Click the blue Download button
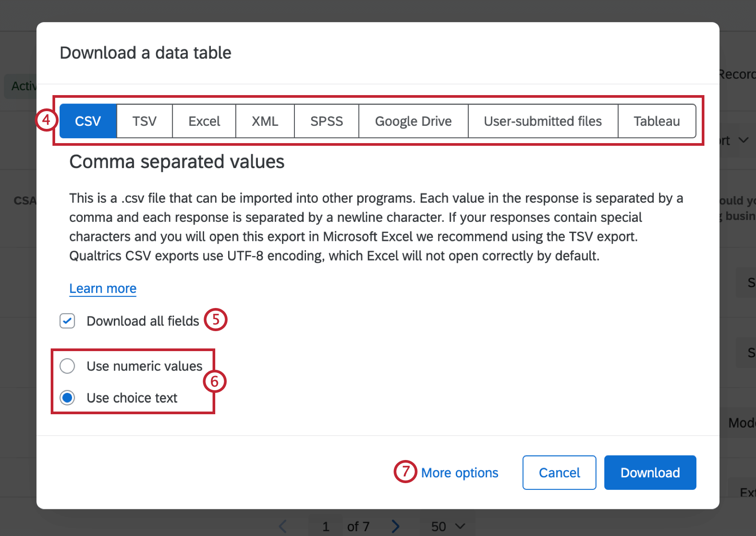The height and width of the screenshot is (536, 756). (x=650, y=472)
